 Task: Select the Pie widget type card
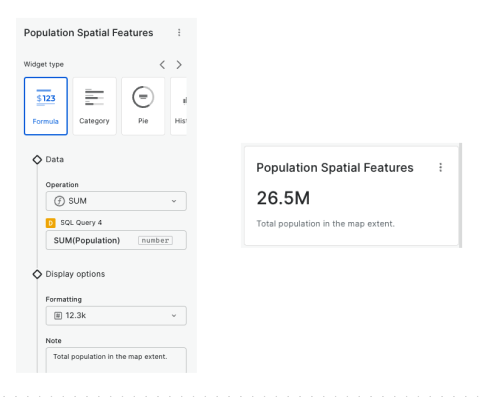[x=143, y=106]
